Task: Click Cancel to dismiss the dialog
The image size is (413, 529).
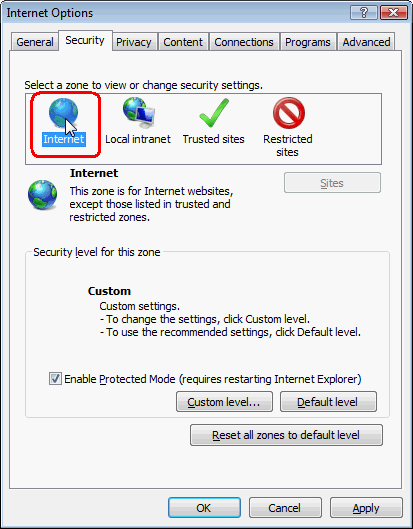Action: coord(285,507)
